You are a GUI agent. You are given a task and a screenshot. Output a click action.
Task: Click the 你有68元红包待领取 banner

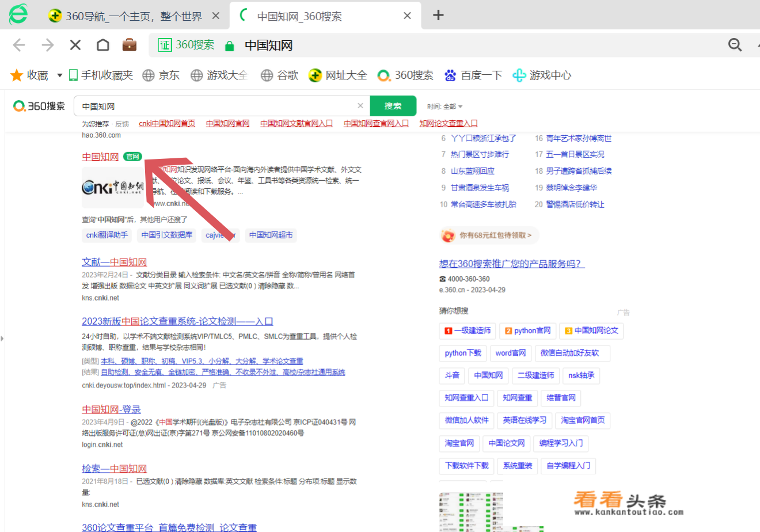click(489, 235)
